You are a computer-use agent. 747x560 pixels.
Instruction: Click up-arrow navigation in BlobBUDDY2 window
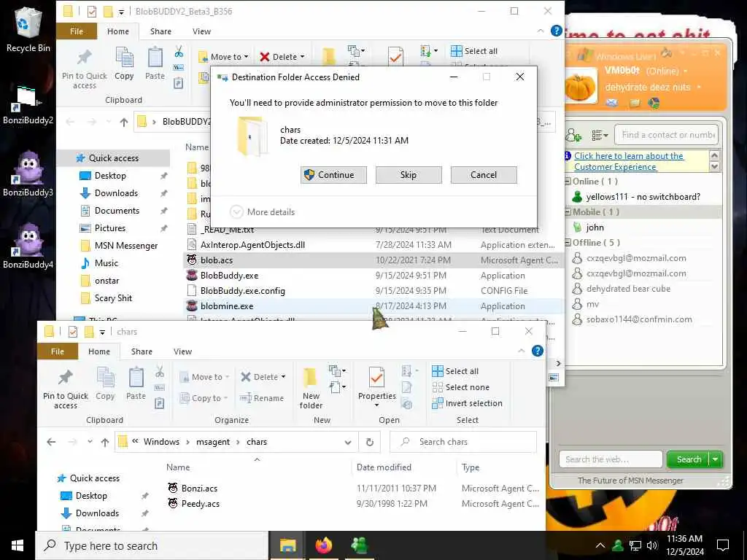tap(124, 122)
